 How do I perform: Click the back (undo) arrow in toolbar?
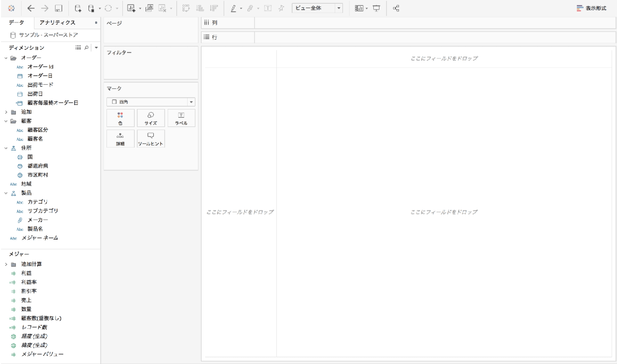coord(32,8)
